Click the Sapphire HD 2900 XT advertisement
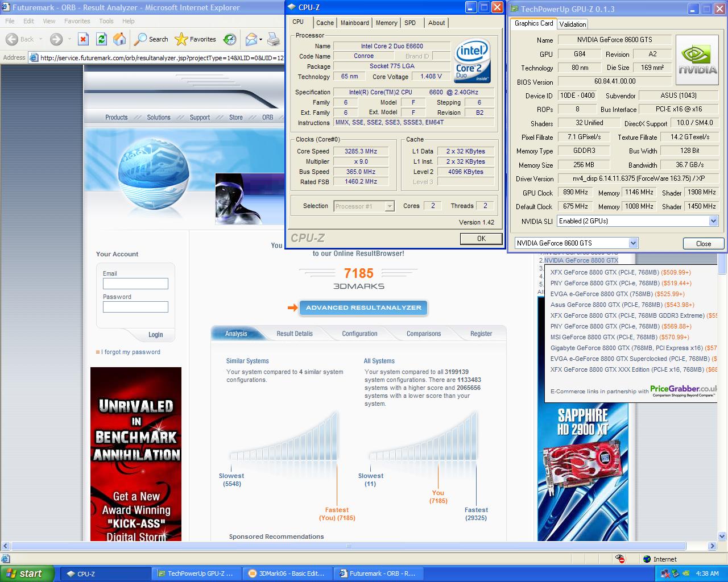728x582 pixels. point(583,472)
